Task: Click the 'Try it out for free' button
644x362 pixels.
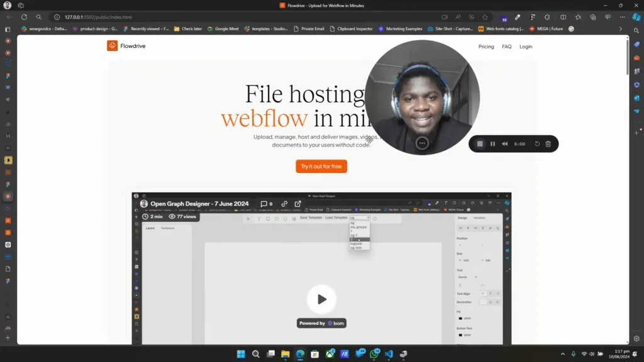Action: click(x=321, y=166)
